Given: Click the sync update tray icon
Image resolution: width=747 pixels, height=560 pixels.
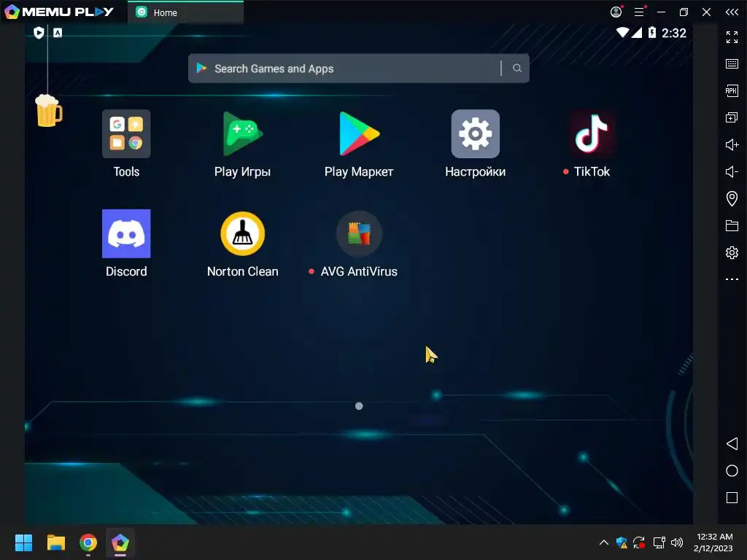Looking at the screenshot, I should tap(639, 542).
